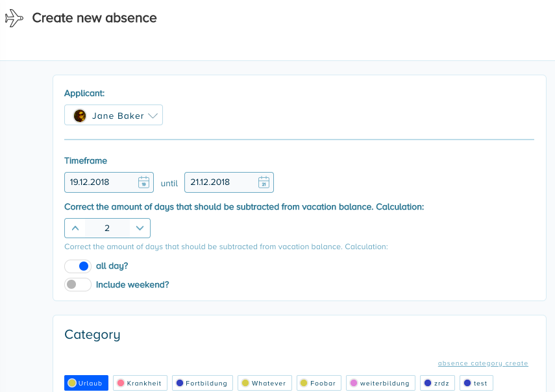
Task: Open the start date calendar picker icon
Action: (143, 182)
